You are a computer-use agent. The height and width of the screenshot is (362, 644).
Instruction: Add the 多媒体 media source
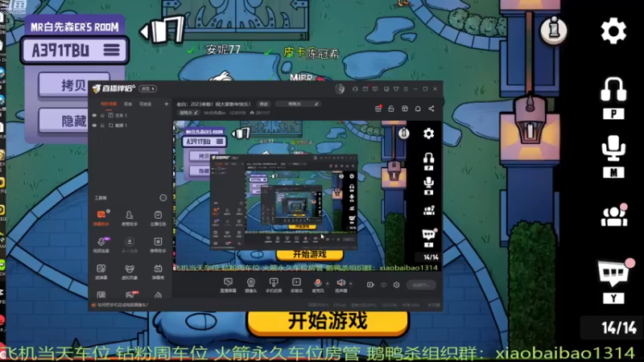(x=296, y=285)
